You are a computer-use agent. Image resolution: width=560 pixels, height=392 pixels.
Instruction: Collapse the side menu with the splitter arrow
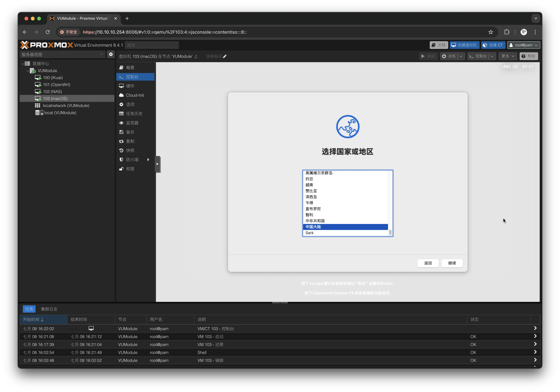[157, 164]
